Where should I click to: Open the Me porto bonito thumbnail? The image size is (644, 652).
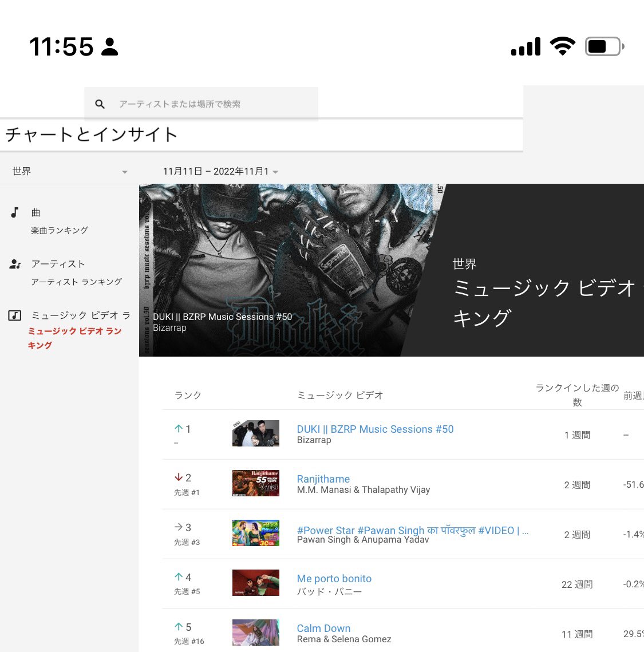pos(256,583)
